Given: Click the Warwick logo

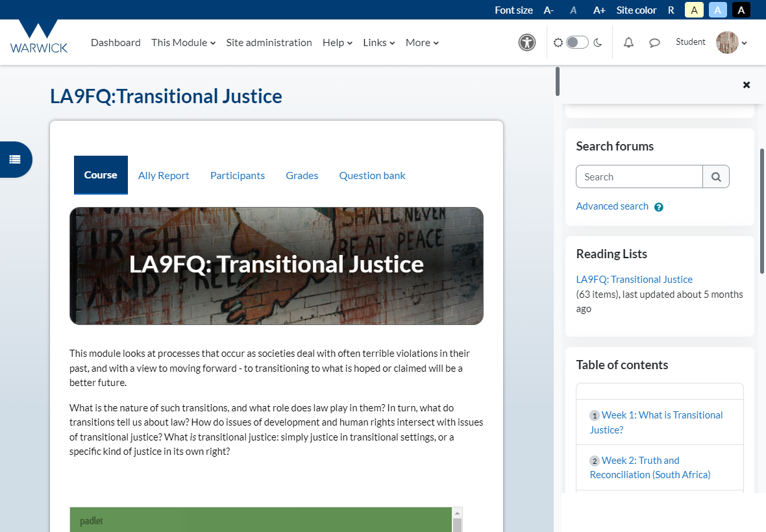Looking at the screenshot, I should point(39,37).
